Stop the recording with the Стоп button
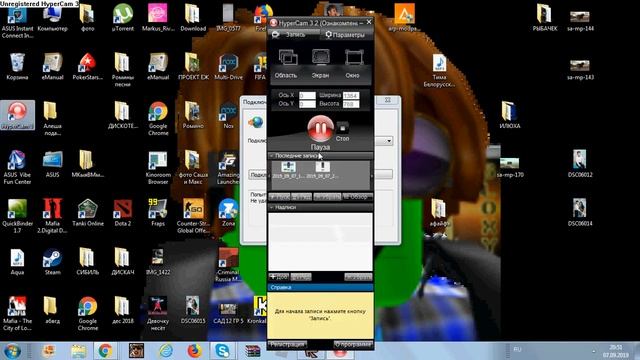The height and width of the screenshot is (360, 640). (x=342, y=128)
